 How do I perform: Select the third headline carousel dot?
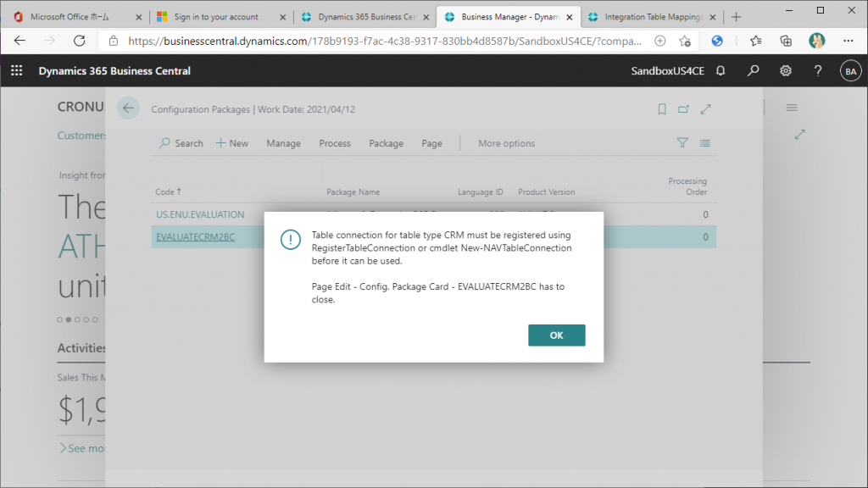pos(77,319)
